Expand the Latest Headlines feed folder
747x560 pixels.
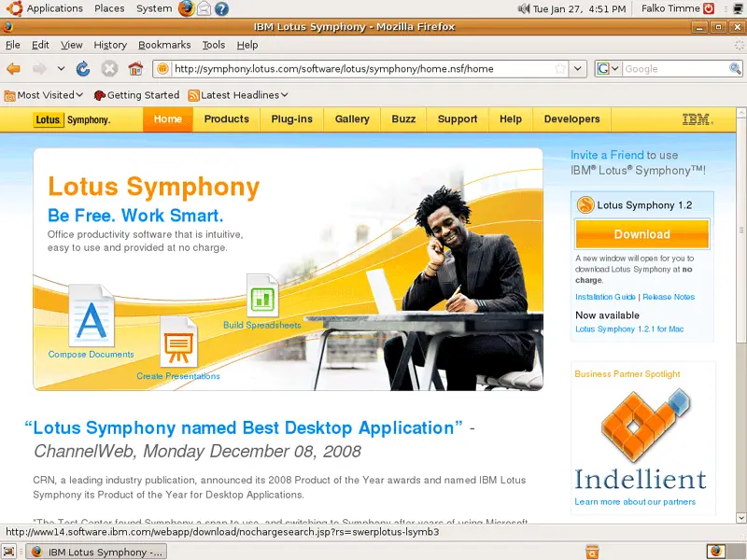pyautogui.click(x=238, y=95)
